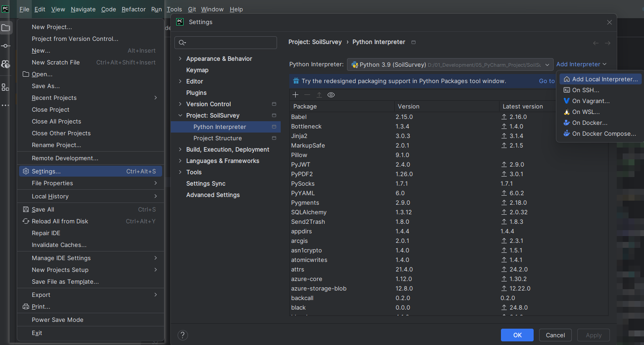The width and height of the screenshot is (644, 345).
Task: Expand the Version Control settings group
Action: tap(180, 104)
